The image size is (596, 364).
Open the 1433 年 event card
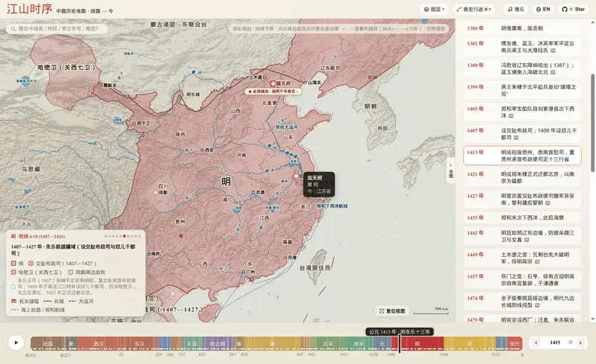[522, 217]
